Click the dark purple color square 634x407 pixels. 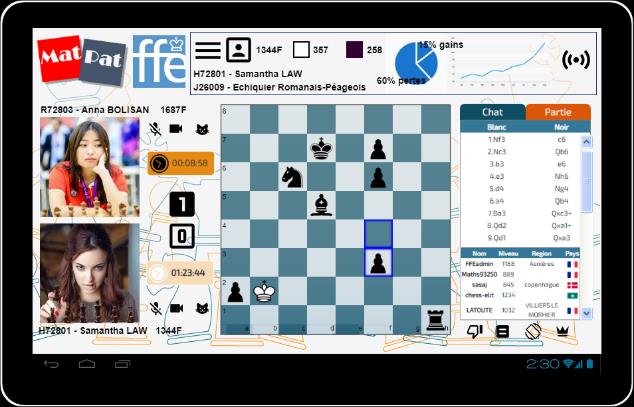point(354,49)
